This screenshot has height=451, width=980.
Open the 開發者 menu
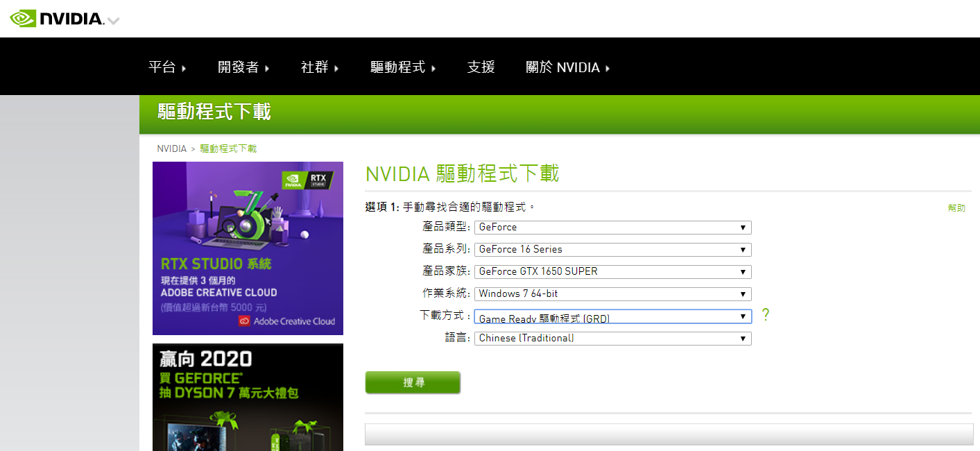pyautogui.click(x=243, y=67)
